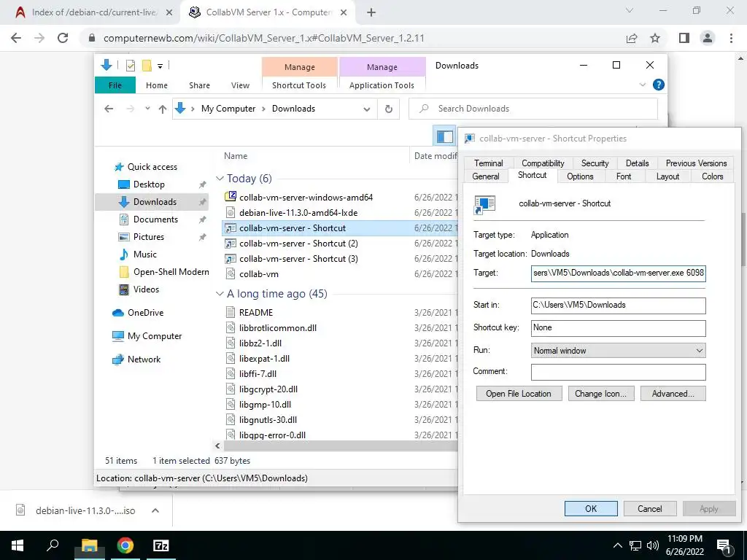Select Videos in navigation pane

tap(146, 289)
